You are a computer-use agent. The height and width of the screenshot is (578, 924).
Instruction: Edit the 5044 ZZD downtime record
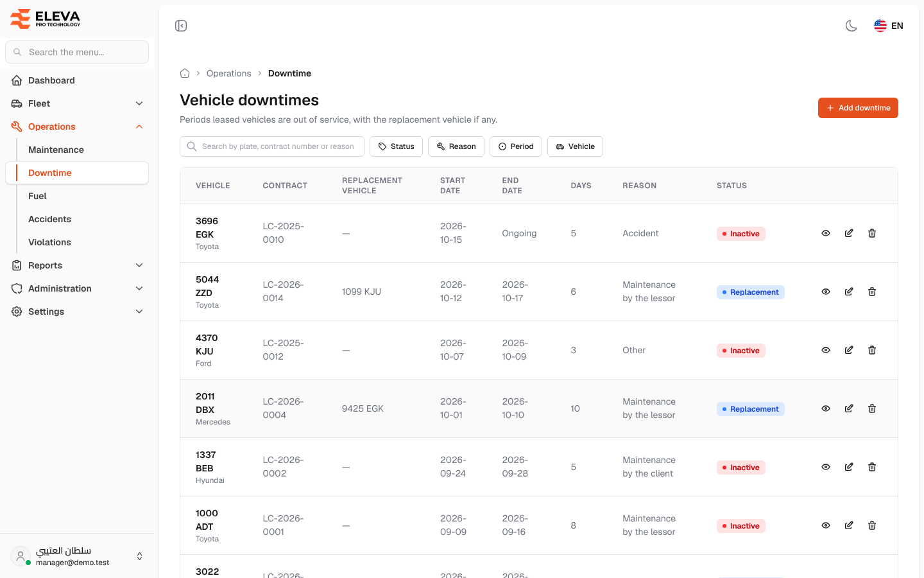[849, 292]
